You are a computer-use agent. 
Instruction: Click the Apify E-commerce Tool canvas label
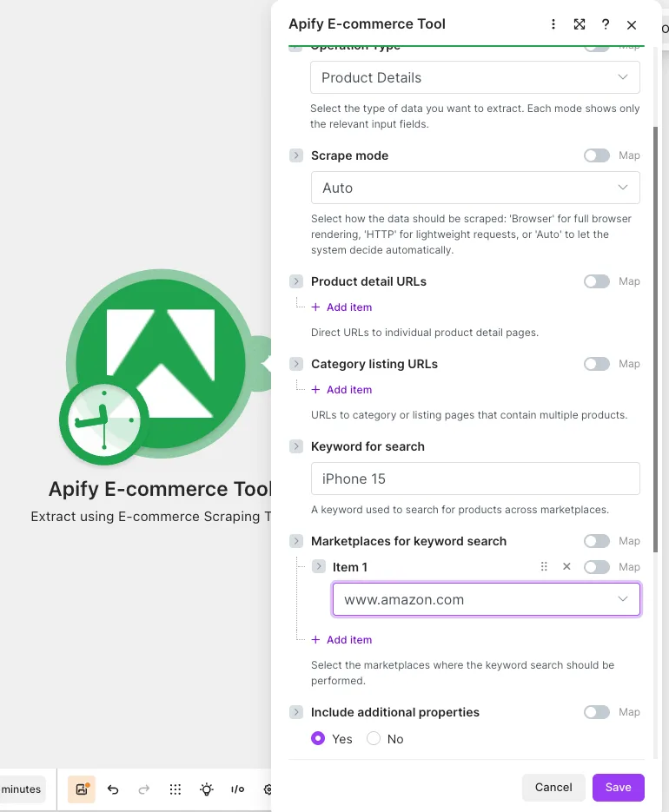[x=160, y=489]
